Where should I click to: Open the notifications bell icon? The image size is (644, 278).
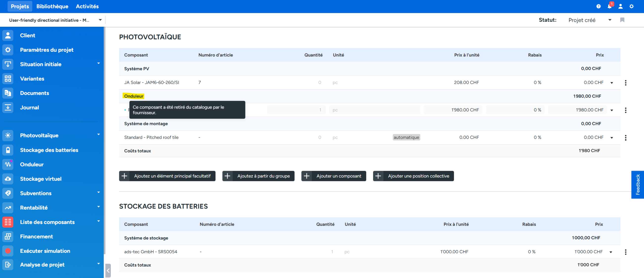click(x=609, y=6)
